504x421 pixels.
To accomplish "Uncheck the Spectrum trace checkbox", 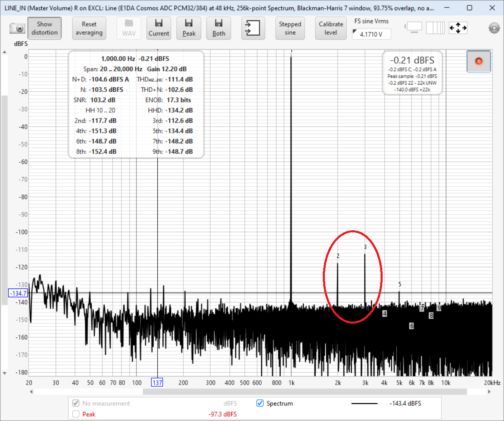I will [260, 403].
